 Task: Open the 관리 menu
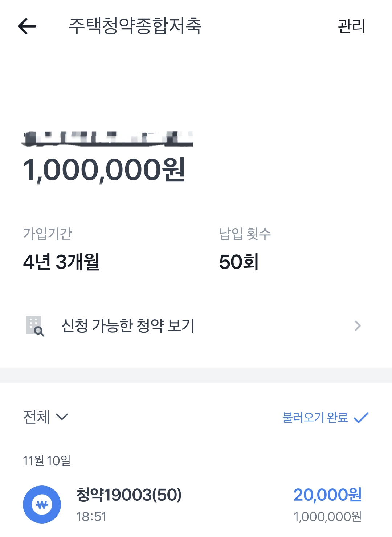351,26
